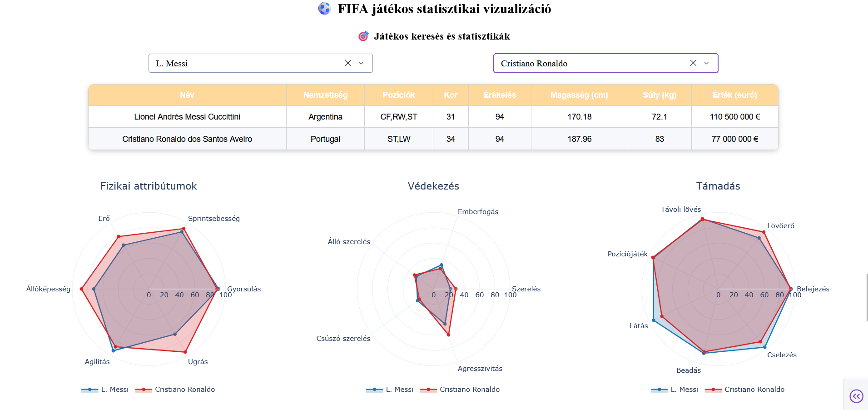868x410 pixels.
Task: Click the Név column header
Action: (187, 95)
